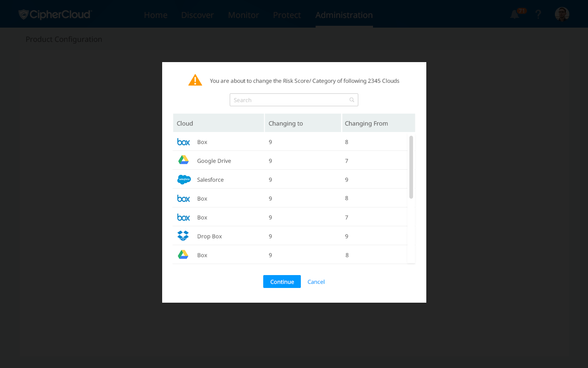Select the Administration tab
Viewport: 588px width, 368px height.
click(x=344, y=15)
